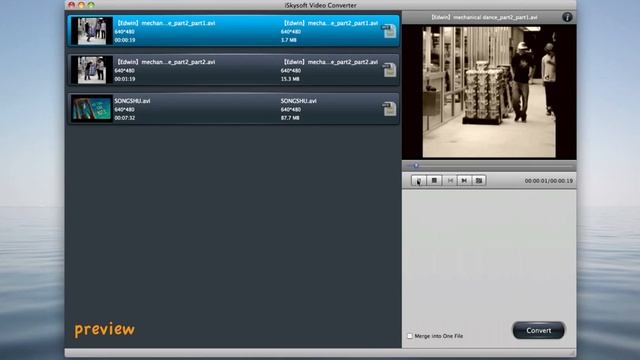The image size is (640, 360).
Task: Select the SONGSHU.avi video thumbnail
Action: click(x=92, y=109)
